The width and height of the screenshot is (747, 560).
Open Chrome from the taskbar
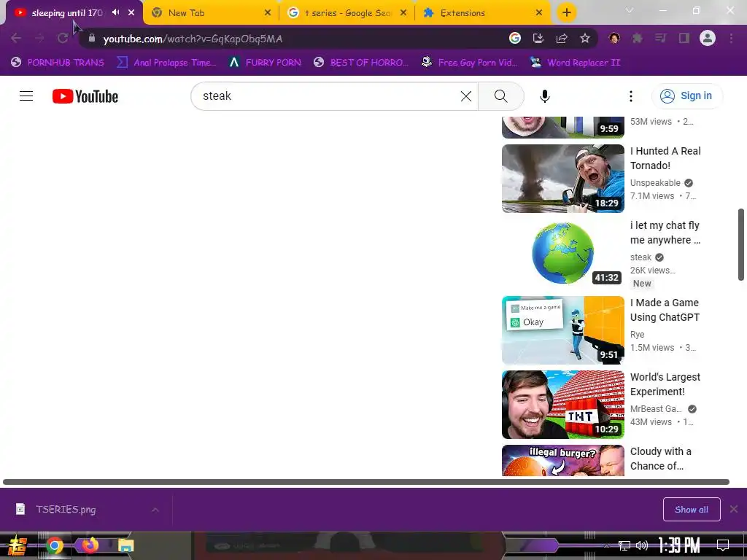(x=54, y=545)
